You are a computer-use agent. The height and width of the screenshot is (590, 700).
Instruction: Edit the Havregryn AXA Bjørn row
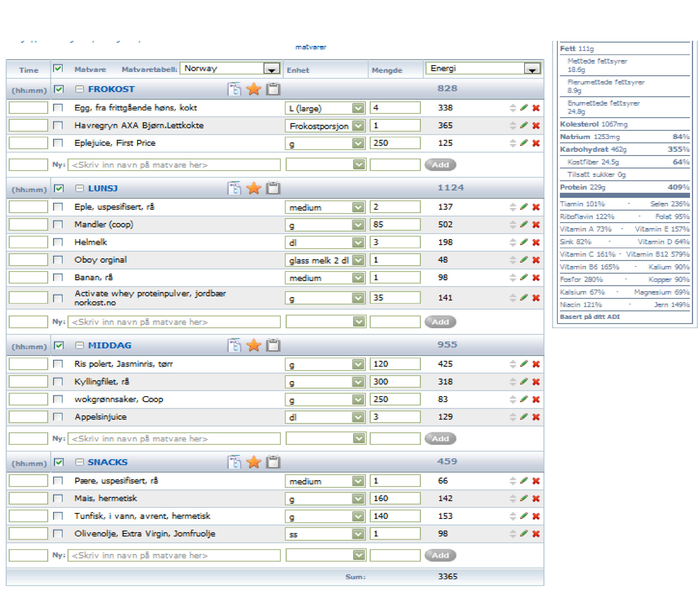[x=524, y=125]
